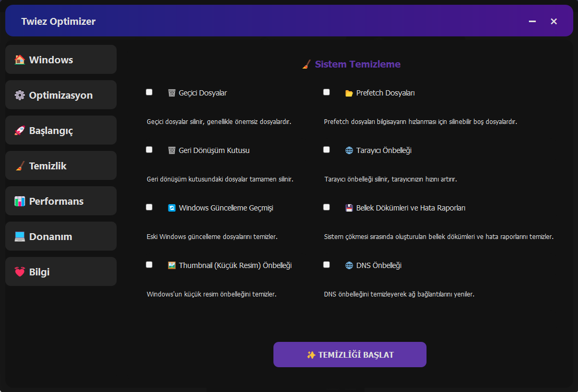The image size is (578, 392).
Task: Start cleaning with TEMİZLİĞİ BAŞLAT button
Action: (350, 355)
